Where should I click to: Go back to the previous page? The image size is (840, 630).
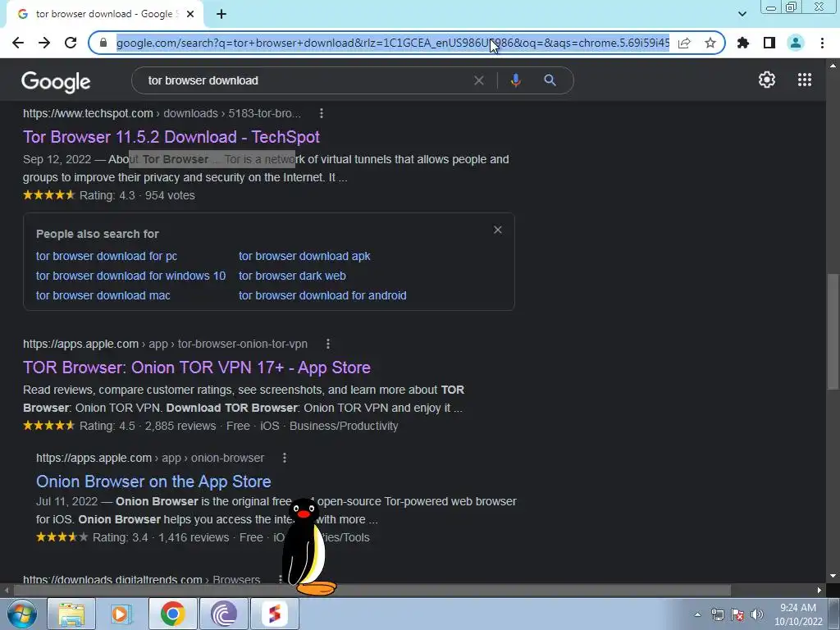coord(18,43)
